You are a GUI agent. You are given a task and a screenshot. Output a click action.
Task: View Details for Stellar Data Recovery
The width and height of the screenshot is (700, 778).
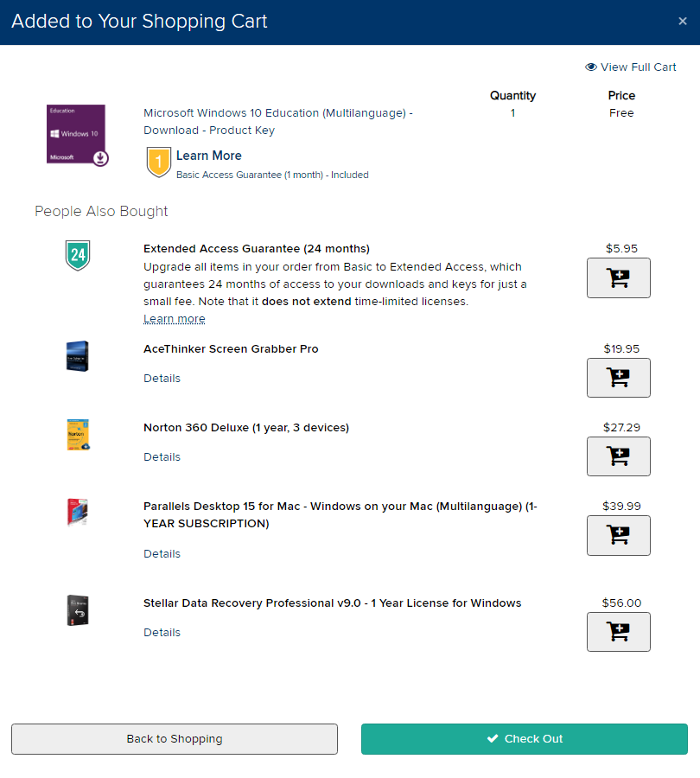tap(162, 633)
